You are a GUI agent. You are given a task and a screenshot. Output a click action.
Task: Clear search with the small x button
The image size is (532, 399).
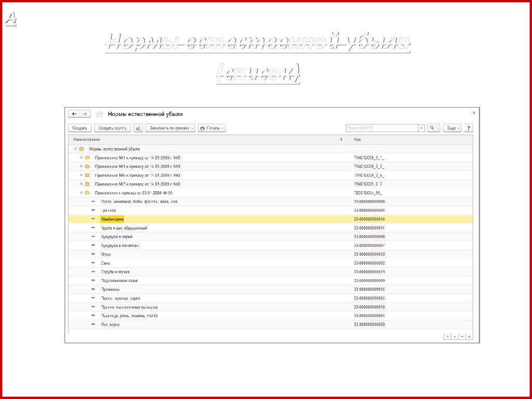(421, 128)
